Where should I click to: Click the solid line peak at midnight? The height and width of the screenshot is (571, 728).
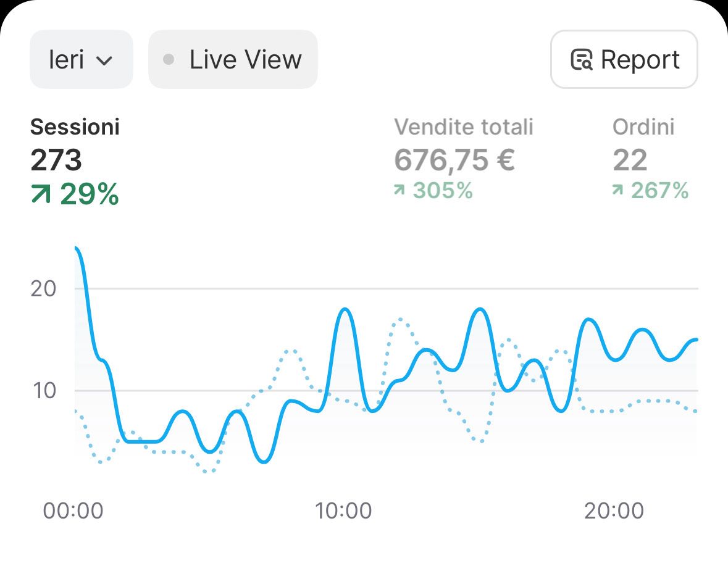[76, 249]
